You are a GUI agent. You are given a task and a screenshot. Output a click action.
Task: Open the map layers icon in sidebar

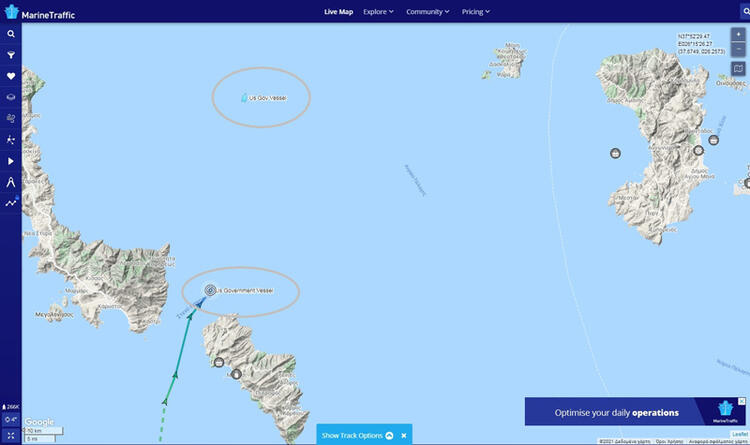click(11, 97)
